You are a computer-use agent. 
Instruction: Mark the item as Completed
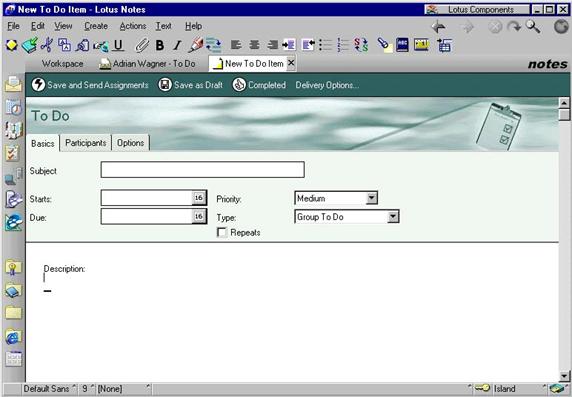(x=259, y=85)
